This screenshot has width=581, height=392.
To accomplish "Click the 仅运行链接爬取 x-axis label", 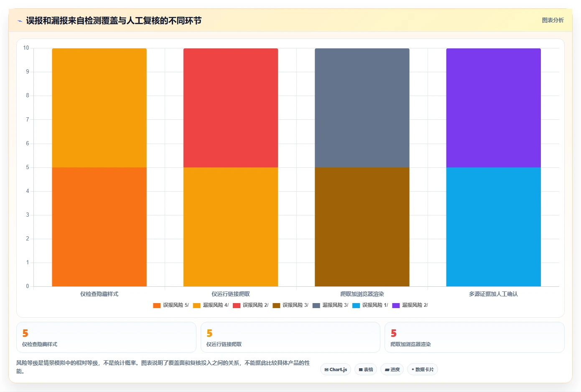I will tap(231, 294).
